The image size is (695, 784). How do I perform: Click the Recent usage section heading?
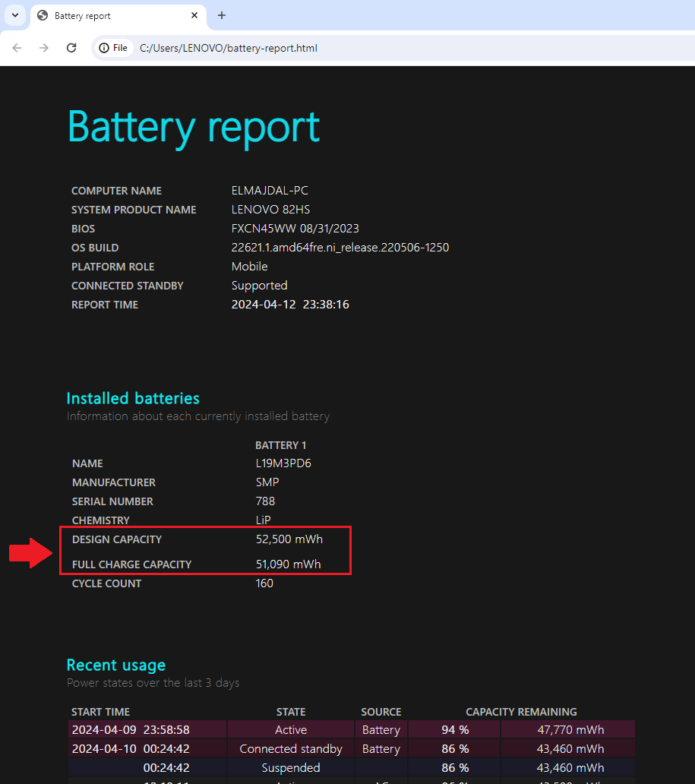[x=115, y=665]
